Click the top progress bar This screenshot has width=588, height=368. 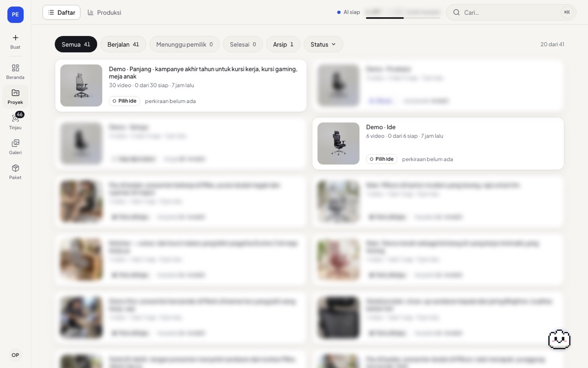403,18
